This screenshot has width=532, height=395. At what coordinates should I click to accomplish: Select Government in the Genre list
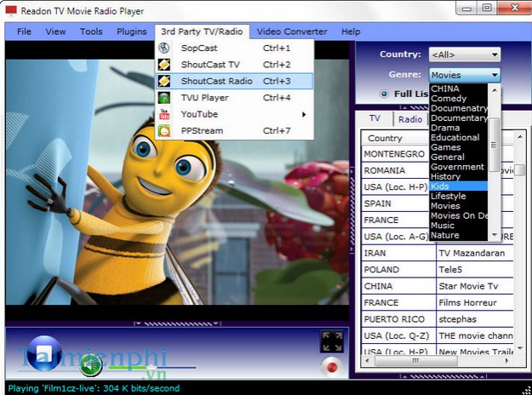459,167
